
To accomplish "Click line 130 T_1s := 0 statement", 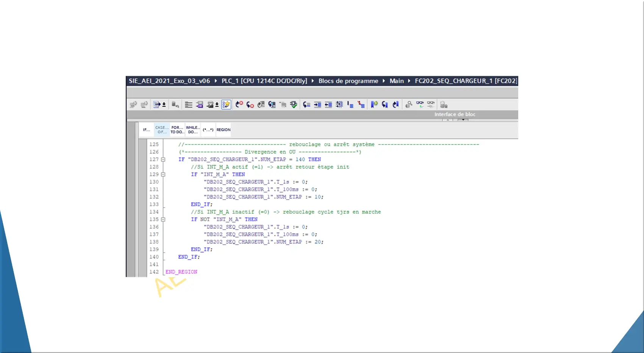I will [x=256, y=182].
